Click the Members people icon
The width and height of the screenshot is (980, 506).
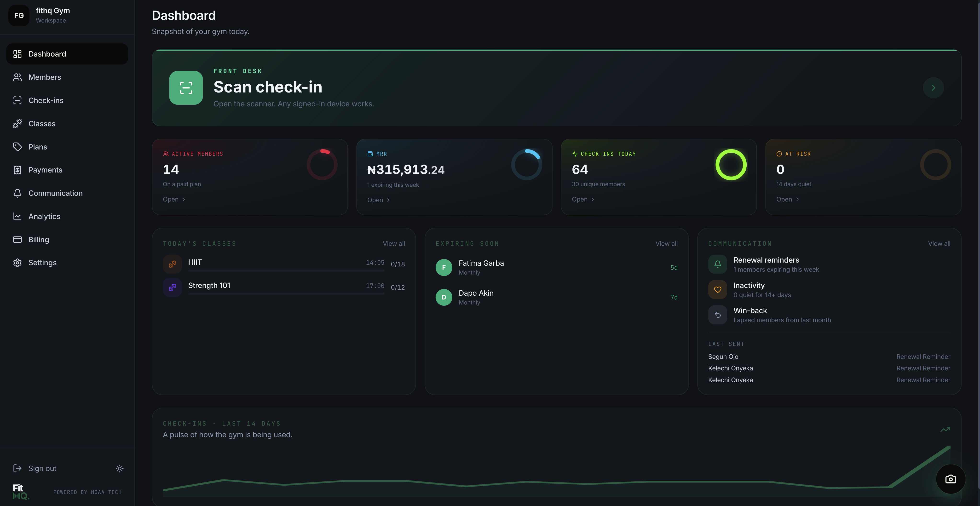point(17,77)
